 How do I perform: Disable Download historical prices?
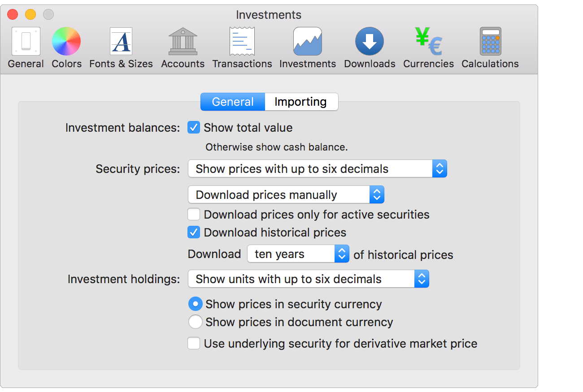coord(193,232)
